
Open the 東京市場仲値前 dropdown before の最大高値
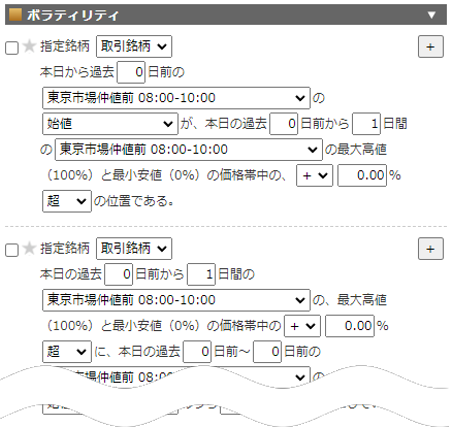point(189,150)
